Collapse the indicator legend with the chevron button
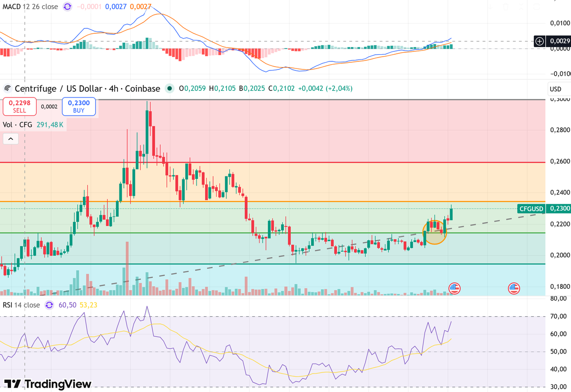This screenshot has width=571, height=392. 10,139
